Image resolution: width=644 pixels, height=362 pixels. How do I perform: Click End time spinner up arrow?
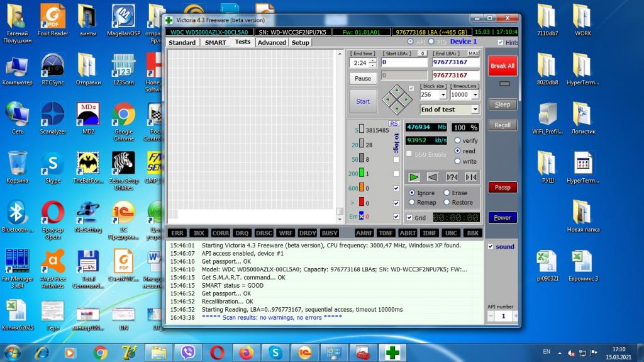pos(372,60)
